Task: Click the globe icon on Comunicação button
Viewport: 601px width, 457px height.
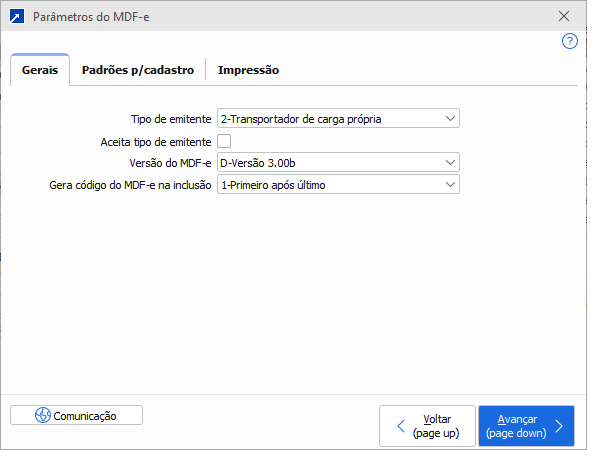Action: tap(42, 415)
